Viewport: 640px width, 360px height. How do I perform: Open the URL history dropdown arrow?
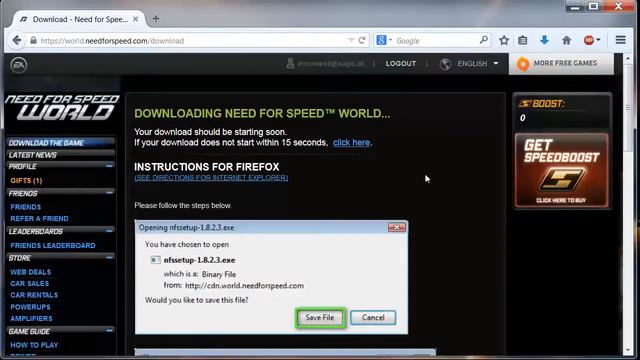point(351,40)
